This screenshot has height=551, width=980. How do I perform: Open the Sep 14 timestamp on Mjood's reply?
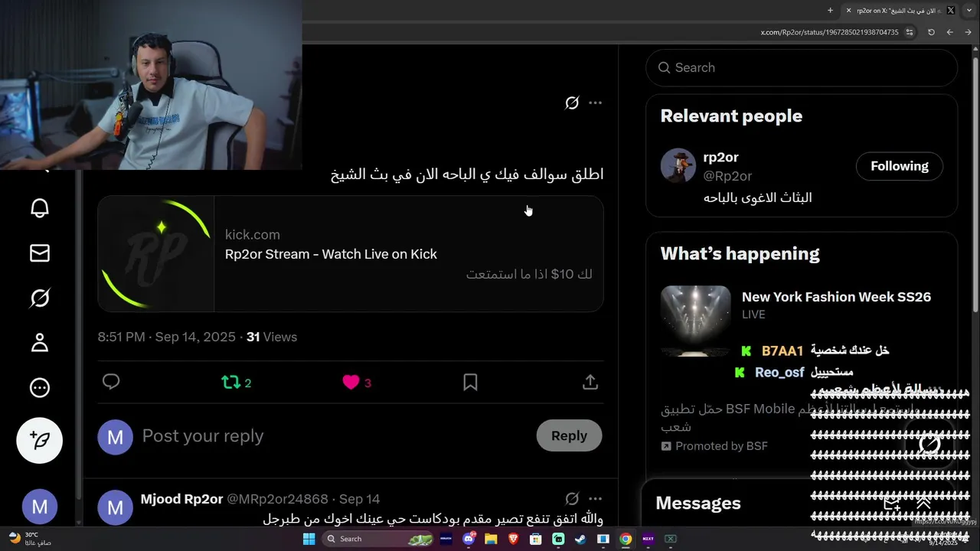[x=359, y=499]
